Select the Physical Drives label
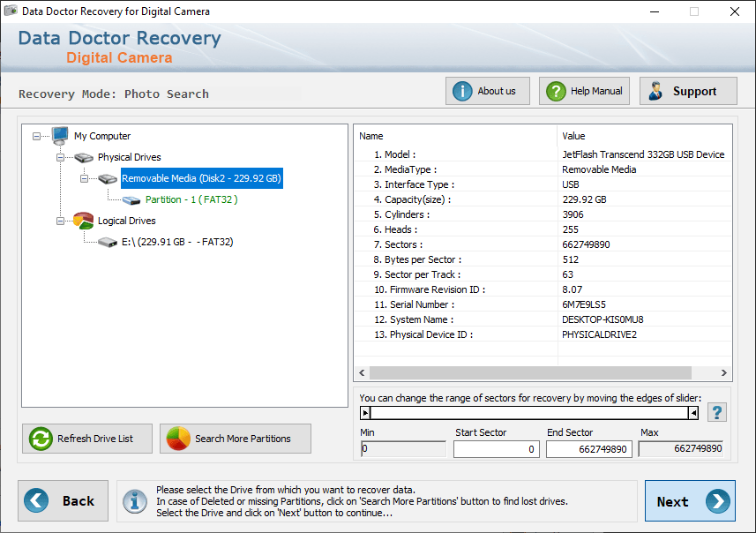 pos(129,157)
